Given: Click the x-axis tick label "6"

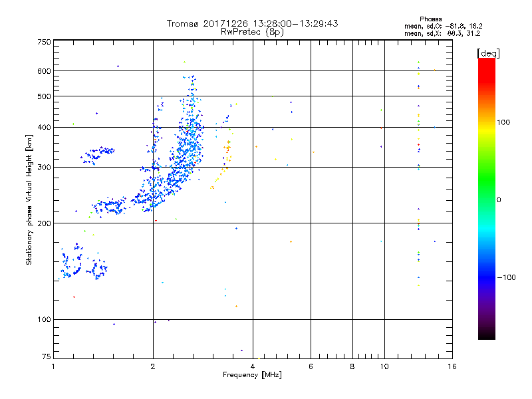Looking at the screenshot, I should tap(311, 366).
